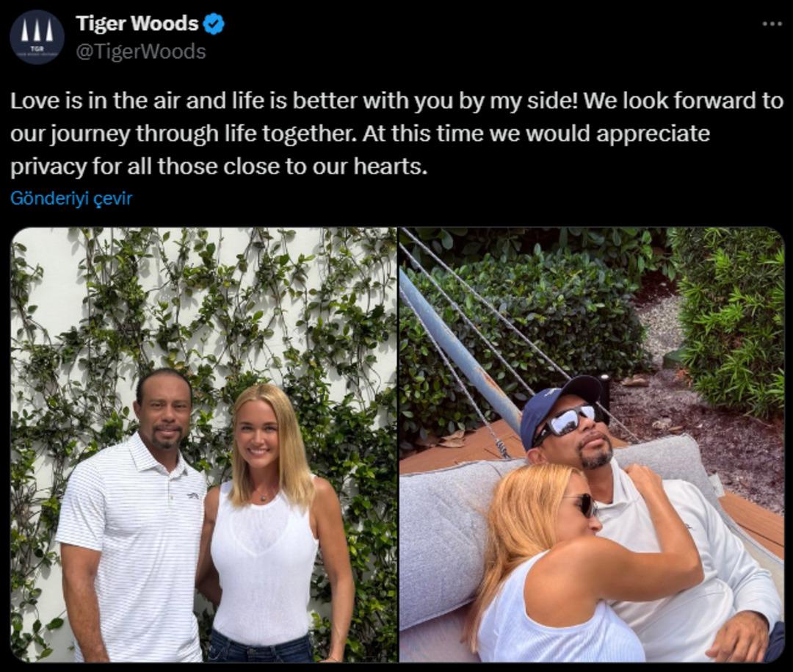
Task: Click the blue jeans in the left photo
Action: [261, 648]
